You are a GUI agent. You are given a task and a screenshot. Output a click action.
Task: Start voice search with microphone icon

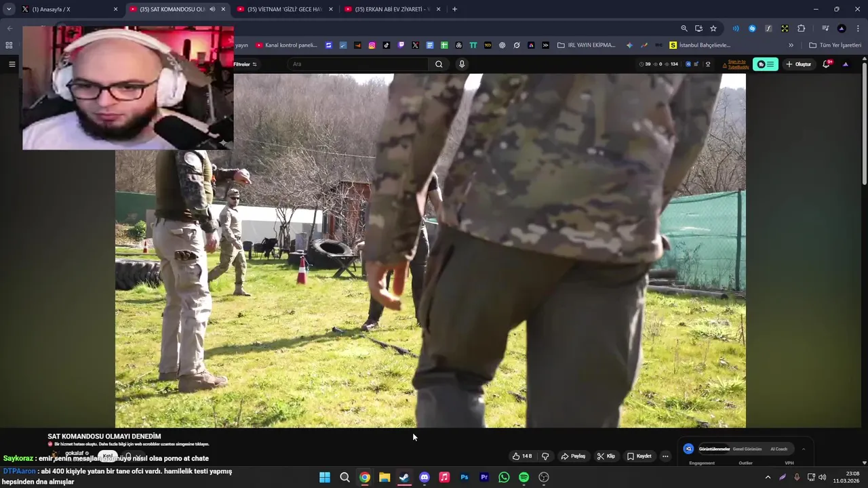pos(462,64)
